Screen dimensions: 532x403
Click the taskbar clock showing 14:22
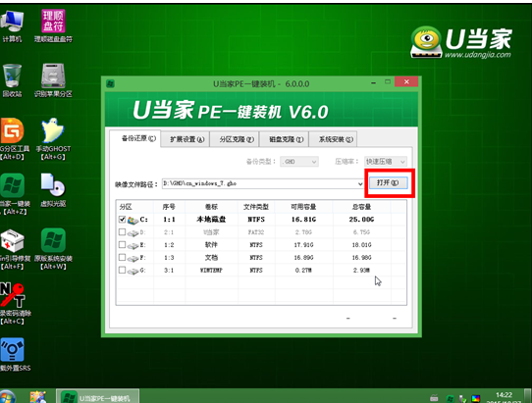504,395
